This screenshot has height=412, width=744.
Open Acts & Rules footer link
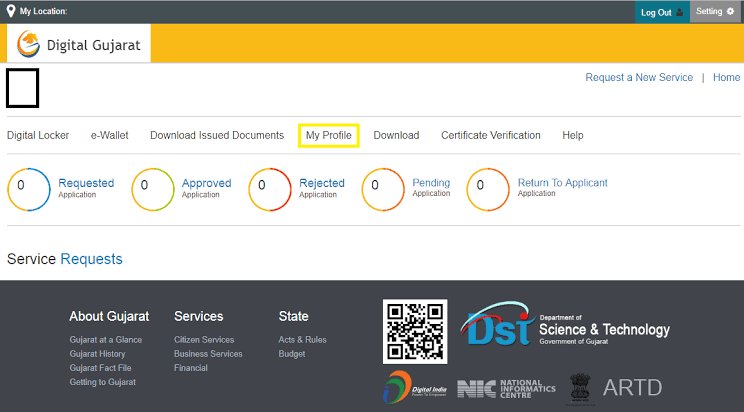point(302,339)
